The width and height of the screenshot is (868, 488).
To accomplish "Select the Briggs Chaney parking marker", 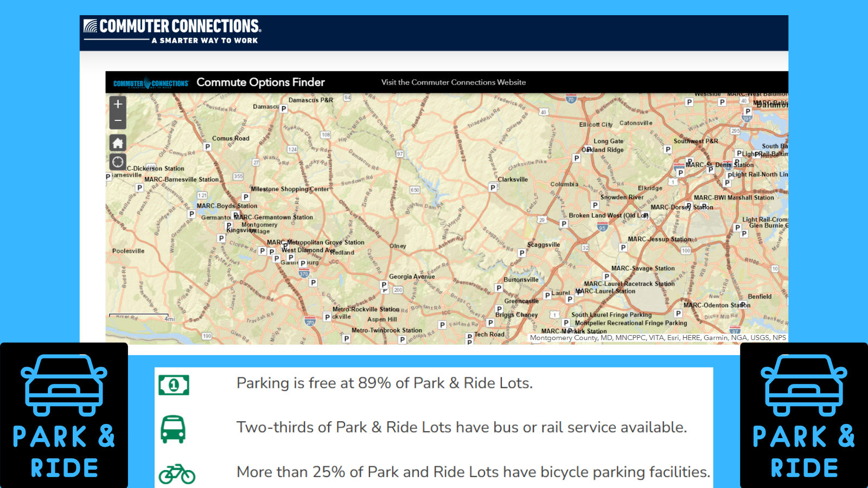I will (490, 323).
